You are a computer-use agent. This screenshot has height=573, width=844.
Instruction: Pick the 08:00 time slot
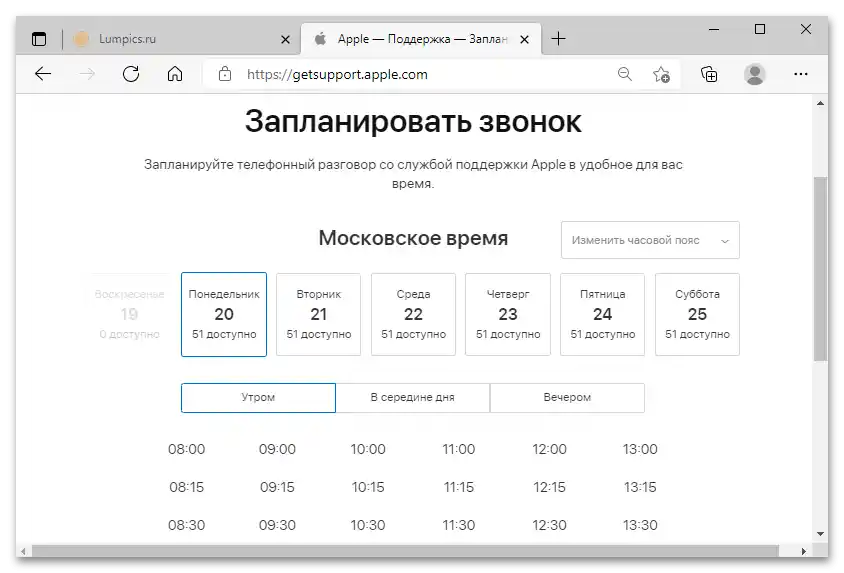(x=186, y=449)
